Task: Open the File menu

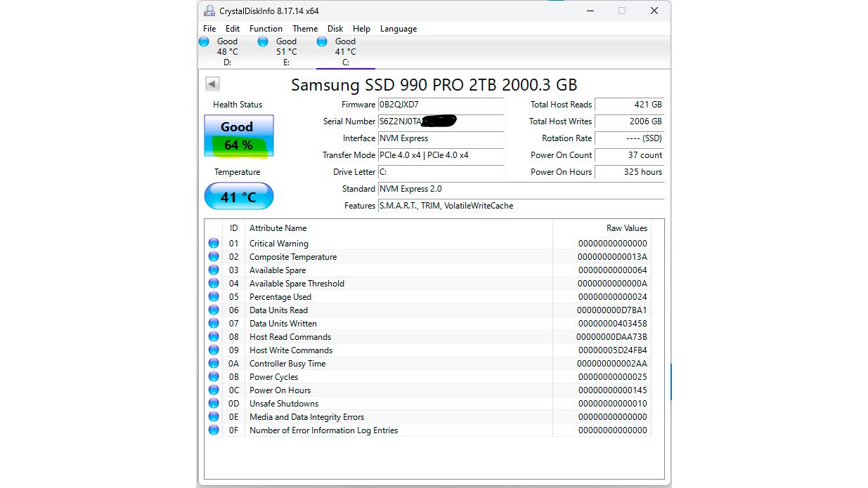Action: [x=209, y=29]
